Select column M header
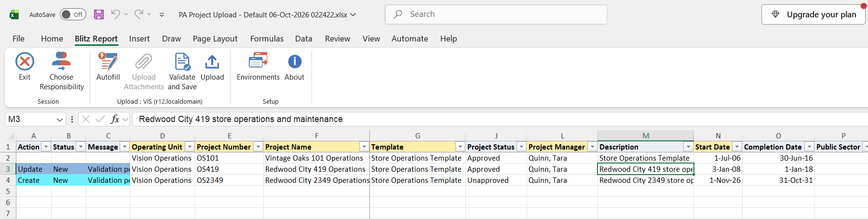 pyautogui.click(x=646, y=136)
